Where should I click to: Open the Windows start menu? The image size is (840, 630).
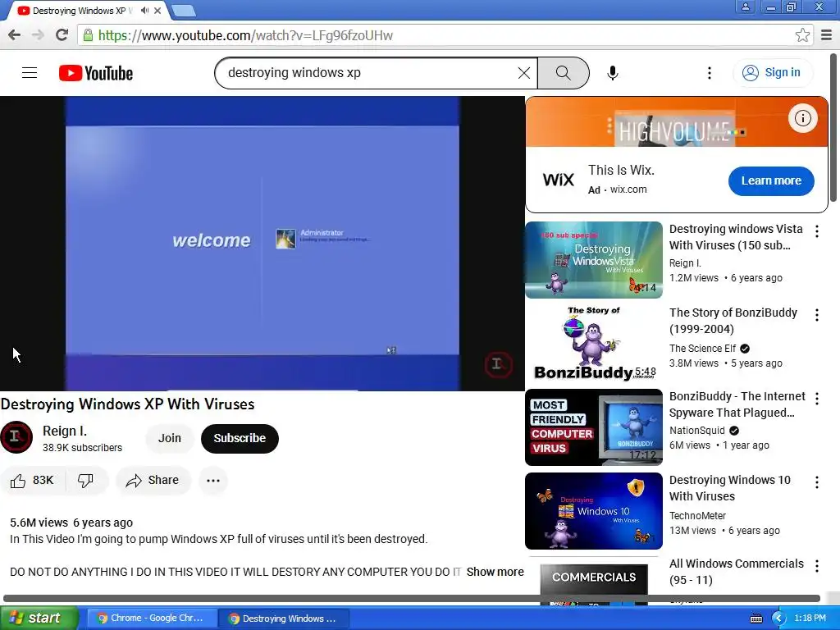click(x=39, y=619)
